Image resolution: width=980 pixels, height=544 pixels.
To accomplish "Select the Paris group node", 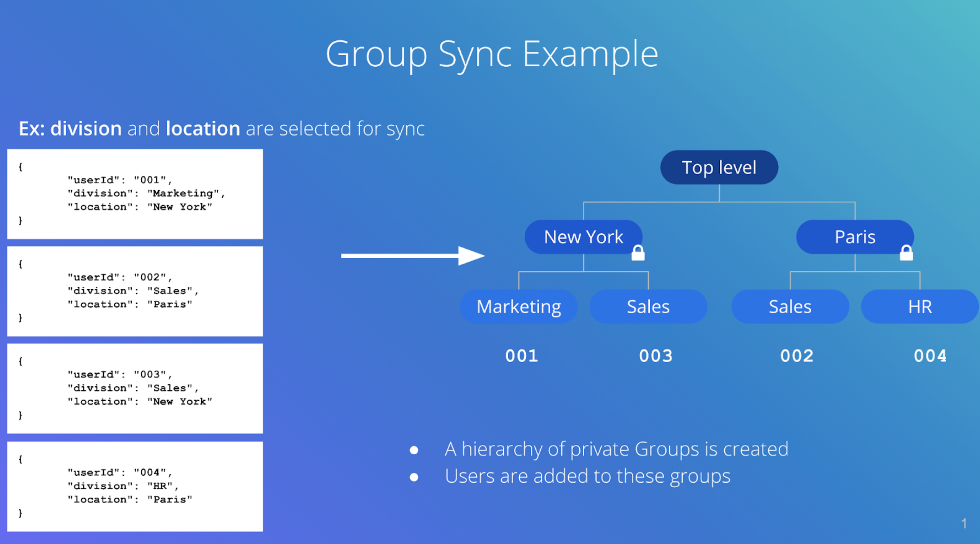I will [x=854, y=237].
